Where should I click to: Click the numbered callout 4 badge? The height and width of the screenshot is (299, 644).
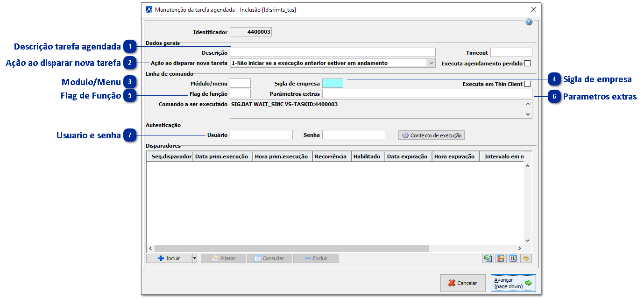coord(554,79)
